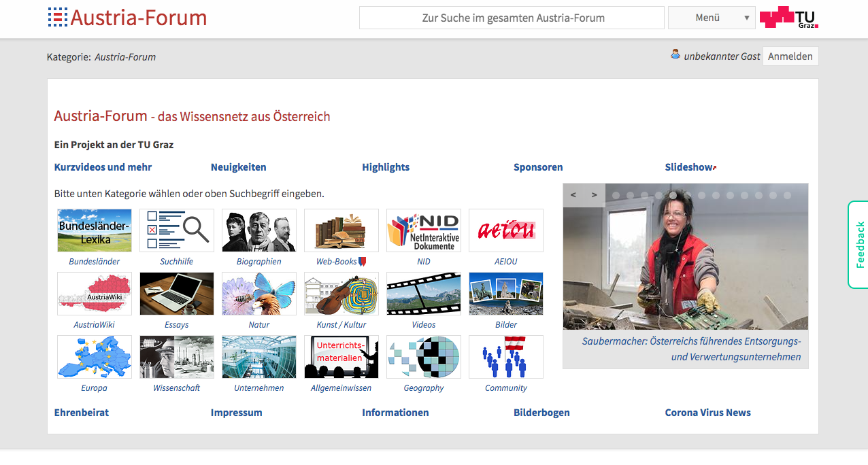Click the Wissenschaft text label
Viewport: 868px width, 465px height.
(x=177, y=388)
